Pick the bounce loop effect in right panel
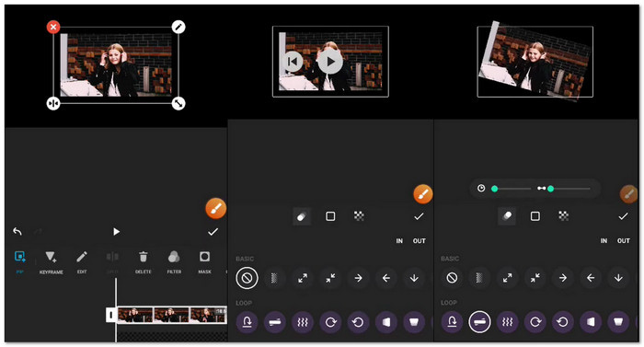The width and height of the screenshot is (644, 347). [x=452, y=322]
